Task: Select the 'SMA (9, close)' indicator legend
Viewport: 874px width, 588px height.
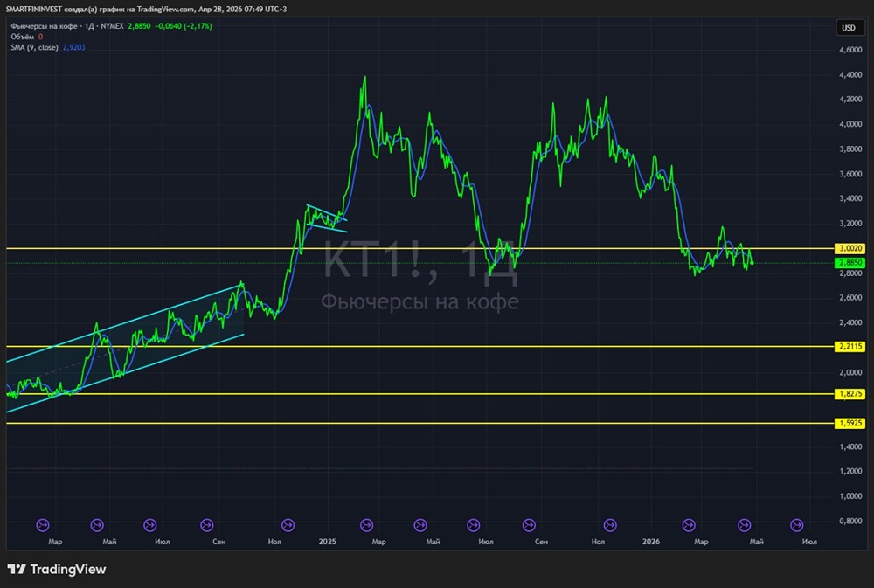Action: click(35, 47)
